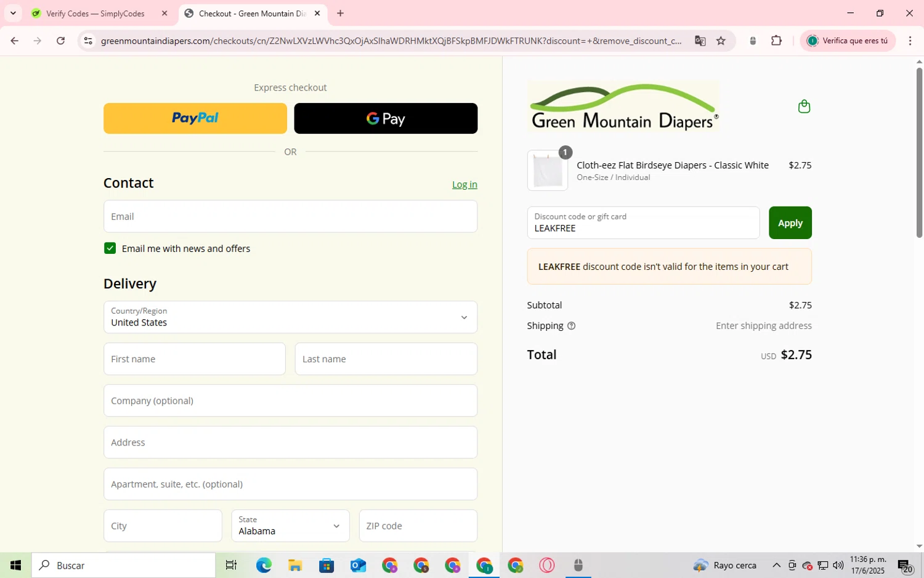Click the shopping bag cart icon
Image resolution: width=924 pixels, height=578 pixels.
tap(804, 107)
